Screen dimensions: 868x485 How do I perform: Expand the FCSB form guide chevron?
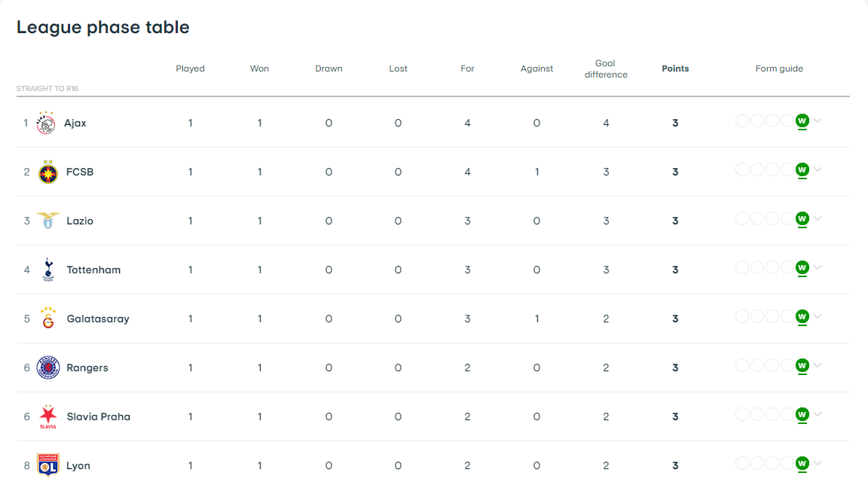(x=818, y=169)
